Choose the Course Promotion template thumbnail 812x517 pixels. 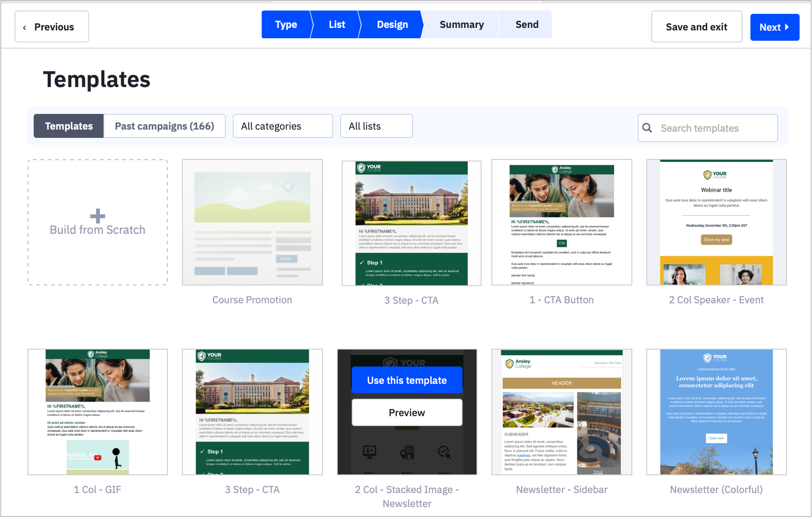[x=252, y=222]
